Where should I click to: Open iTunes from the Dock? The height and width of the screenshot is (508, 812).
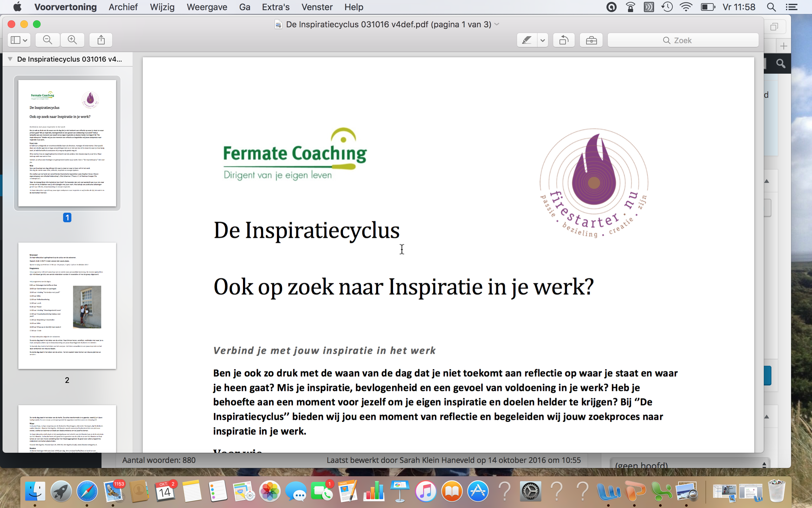click(425, 491)
